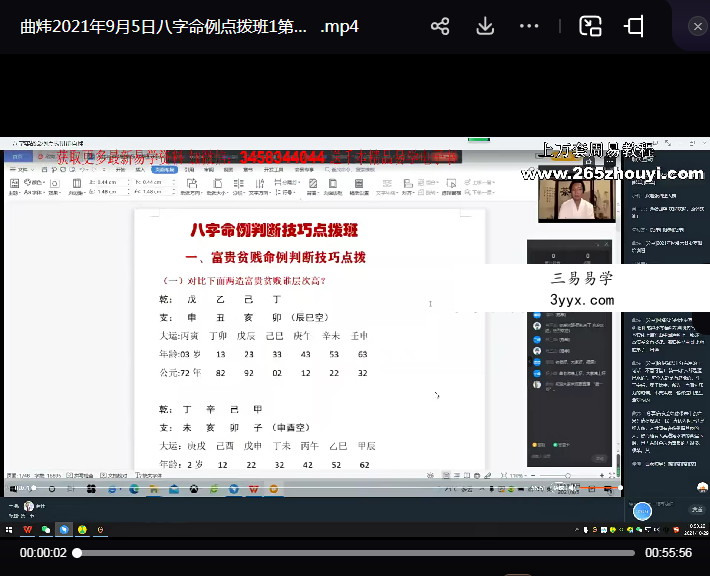Click the 00:55:56 total duration label

(668, 553)
